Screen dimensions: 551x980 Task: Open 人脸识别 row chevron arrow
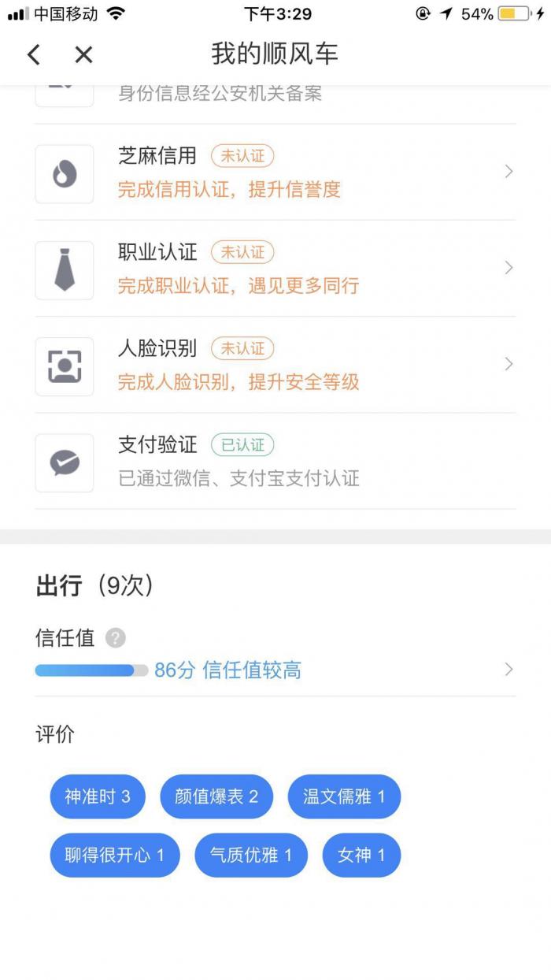pos(508,364)
